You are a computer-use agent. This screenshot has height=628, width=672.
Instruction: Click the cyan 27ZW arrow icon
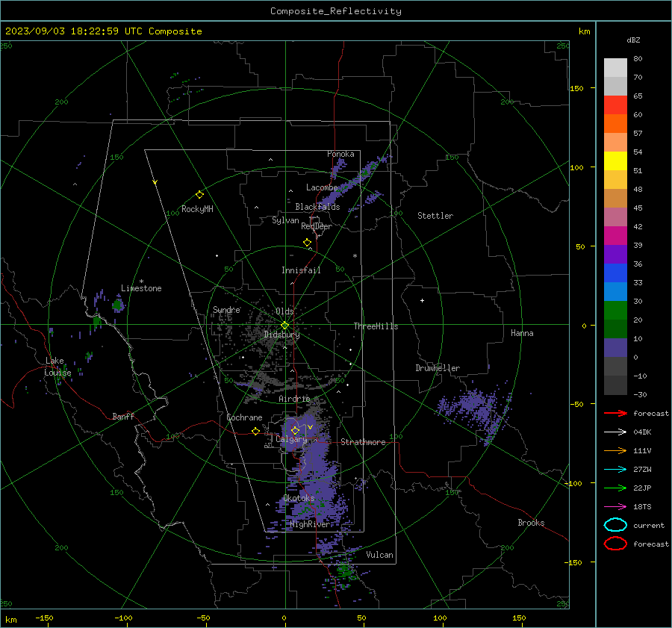(615, 470)
